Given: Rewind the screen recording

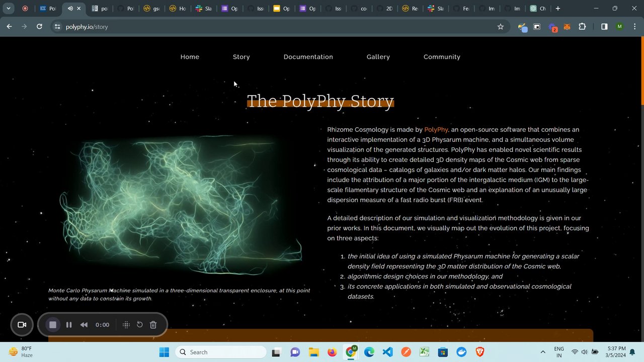Looking at the screenshot, I should tap(84, 325).
